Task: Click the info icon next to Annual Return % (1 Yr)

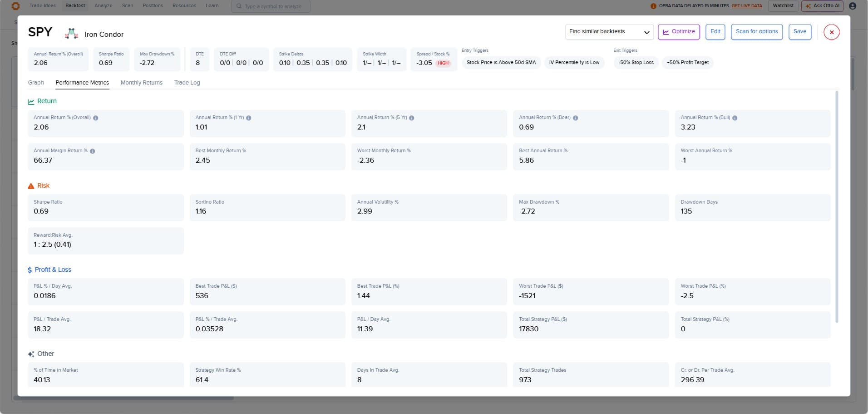Action: [x=249, y=118]
